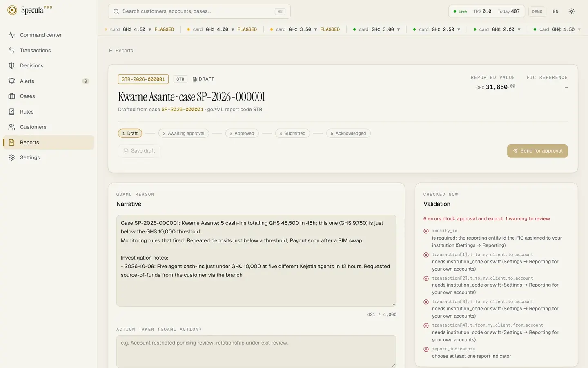The width and height of the screenshot is (588, 368).
Task: Click ticker item card GH₵ 2.50
Action: coord(437,29)
